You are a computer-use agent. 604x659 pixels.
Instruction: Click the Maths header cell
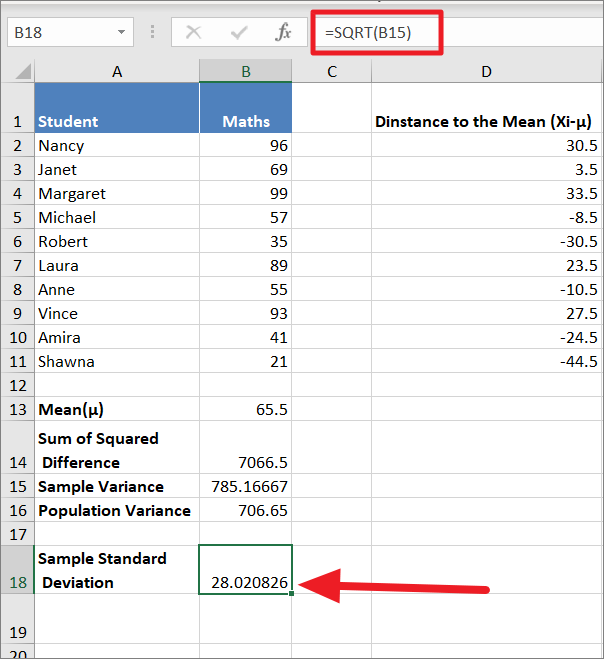pos(245,108)
